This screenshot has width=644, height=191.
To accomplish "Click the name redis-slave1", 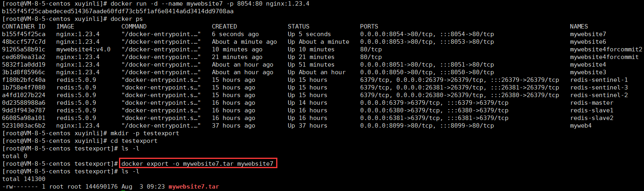I will tap(592, 110).
